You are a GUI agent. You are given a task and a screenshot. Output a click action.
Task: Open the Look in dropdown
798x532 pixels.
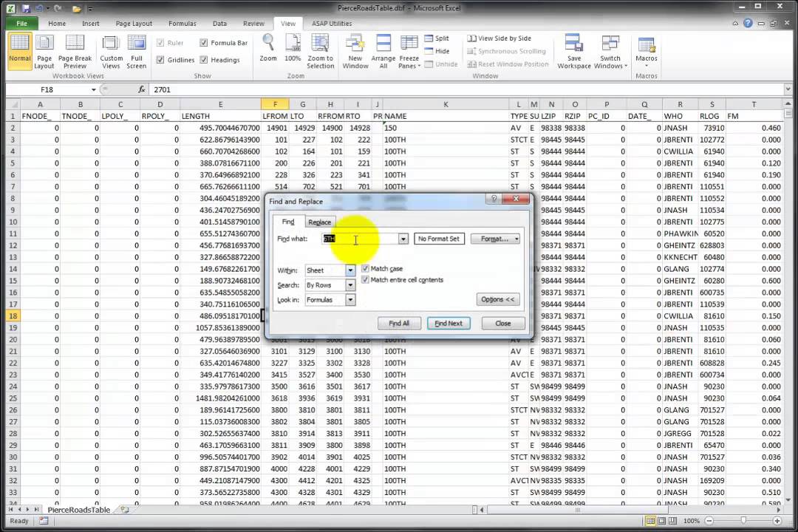pyautogui.click(x=350, y=300)
